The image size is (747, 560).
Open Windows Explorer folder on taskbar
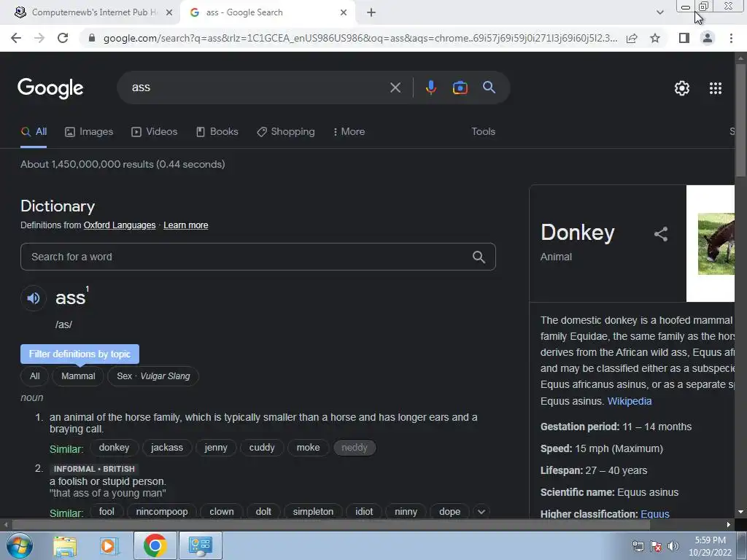[x=65, y=546]
